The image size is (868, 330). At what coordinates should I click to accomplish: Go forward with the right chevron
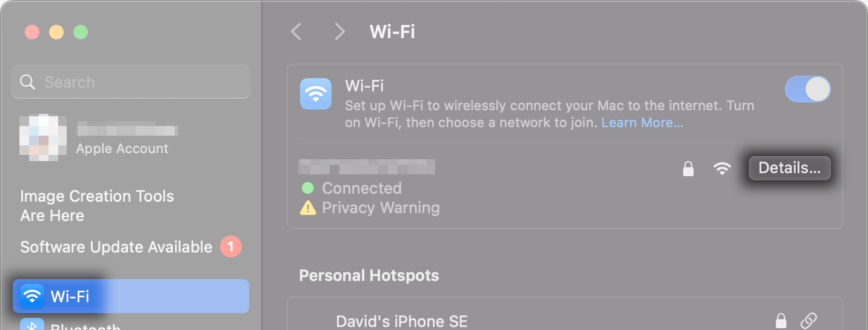pyautogui.click(x=339, y=31)
